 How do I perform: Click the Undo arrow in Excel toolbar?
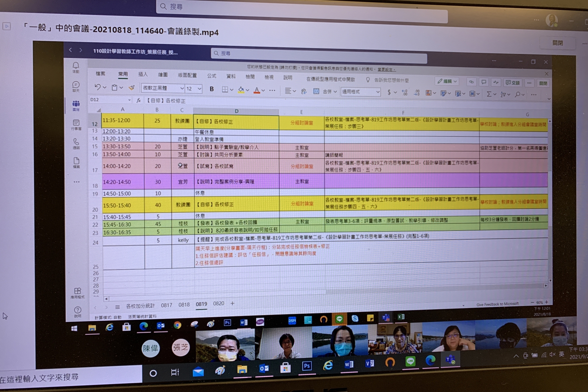(x=97, y=87)
